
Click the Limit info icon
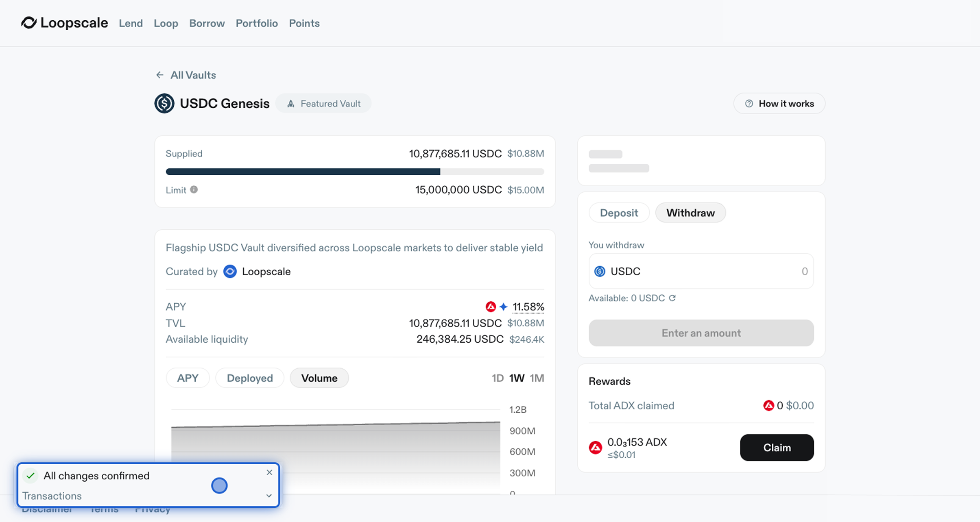[x=194, y=190]
